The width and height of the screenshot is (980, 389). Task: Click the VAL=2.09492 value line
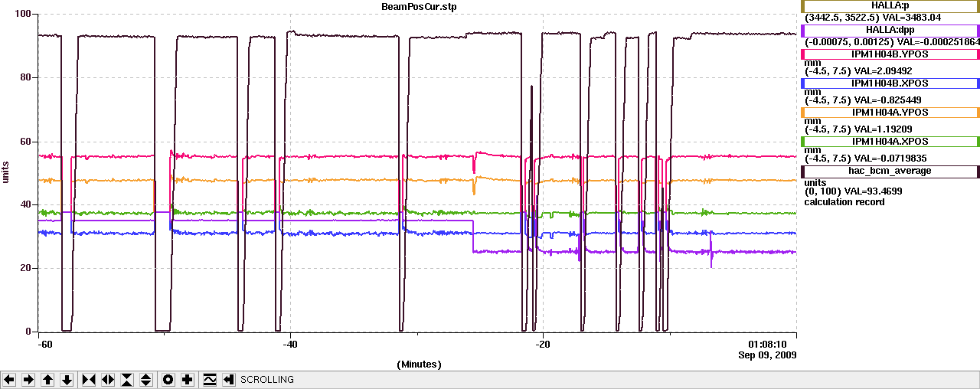pos(858,71)
